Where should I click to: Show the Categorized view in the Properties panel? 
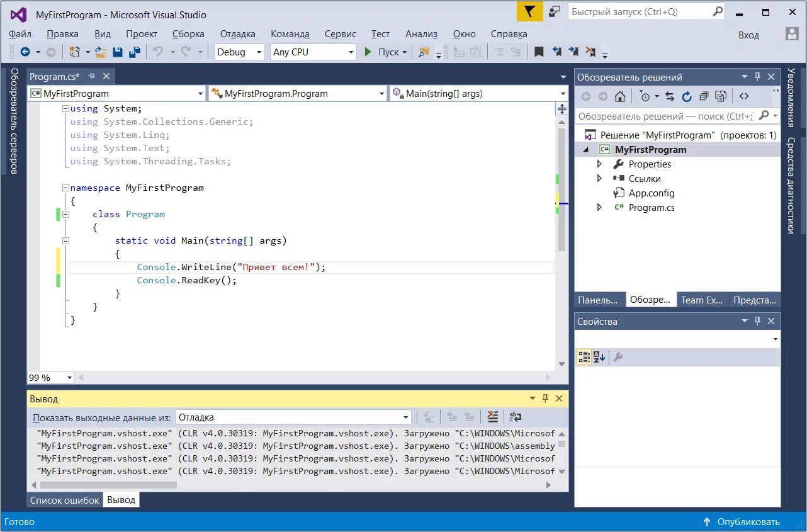point(584,358)
